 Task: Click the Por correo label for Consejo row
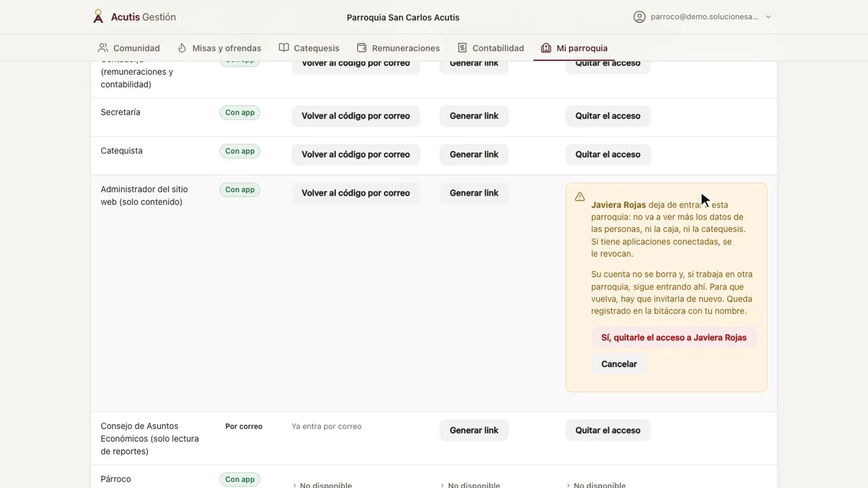click(x=244, y=427)
